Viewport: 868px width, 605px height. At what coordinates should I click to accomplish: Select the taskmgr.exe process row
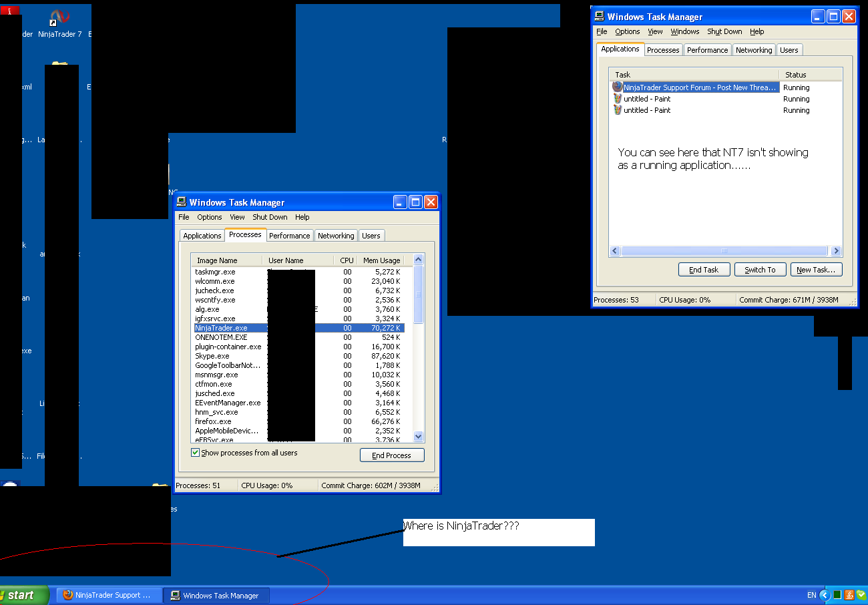298,272
